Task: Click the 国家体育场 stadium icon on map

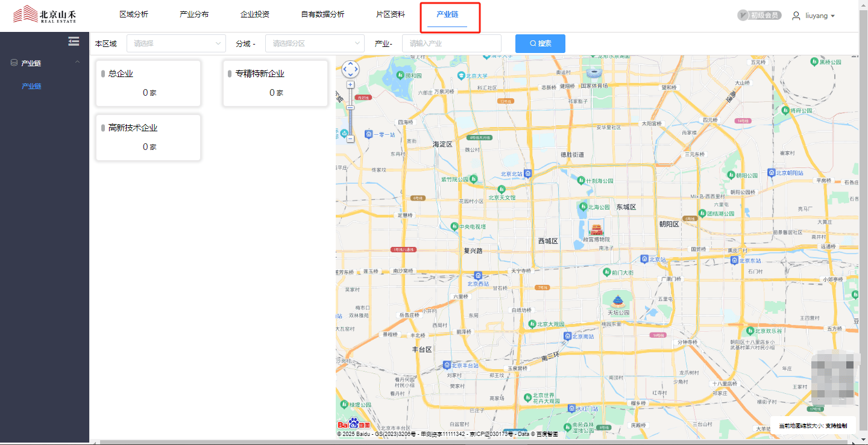Action: pos(594,73)
